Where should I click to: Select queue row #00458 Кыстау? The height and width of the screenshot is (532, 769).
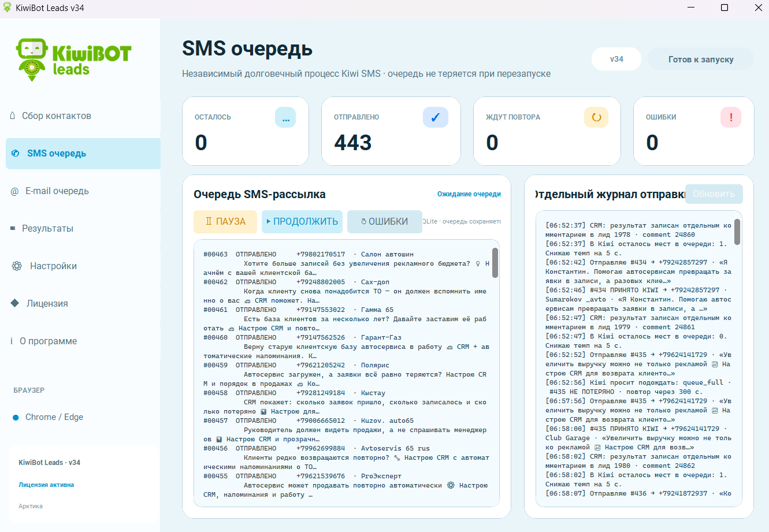coord(347,402)
